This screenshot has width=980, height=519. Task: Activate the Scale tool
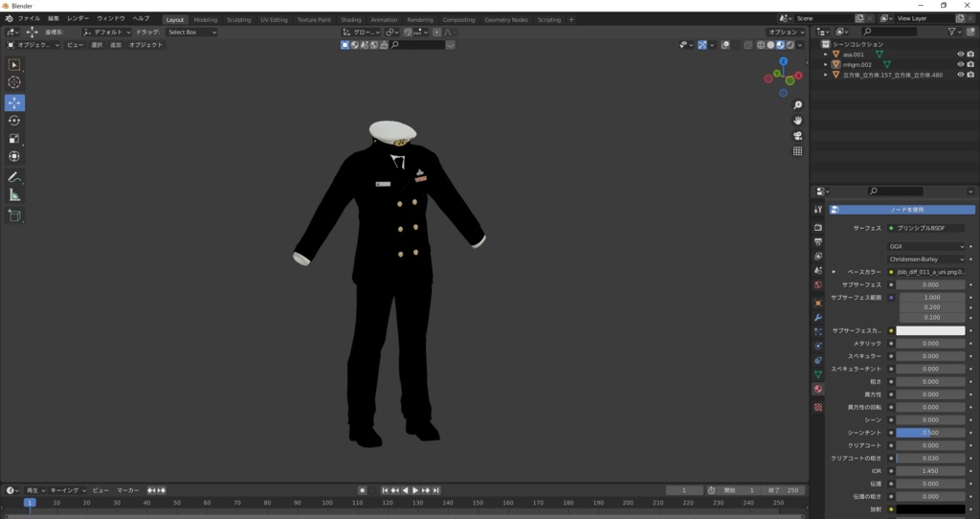point(14,139)
